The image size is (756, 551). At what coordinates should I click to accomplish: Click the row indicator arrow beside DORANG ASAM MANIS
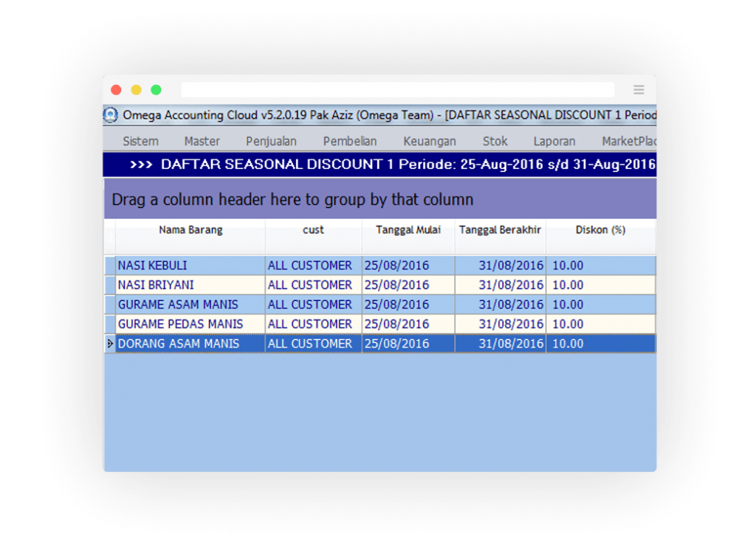pyautogui.click(x=110, y=344)
